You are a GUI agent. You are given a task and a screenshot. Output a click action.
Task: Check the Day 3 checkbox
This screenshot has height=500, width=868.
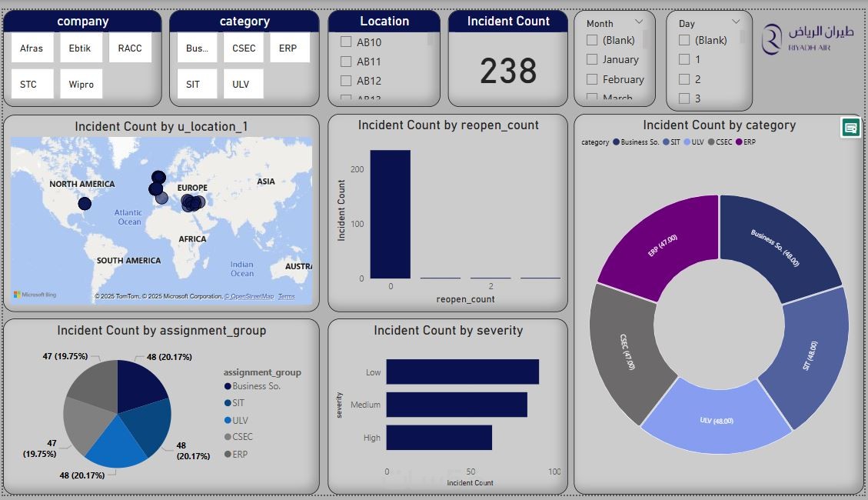(684, 98)
